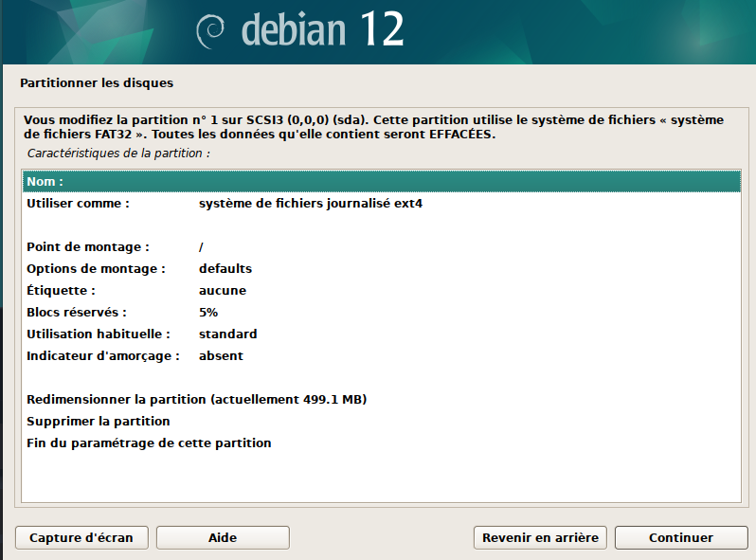Screen dimensions: 756x560
Task: Select Supprimer la partition
Action: (382, 421)
